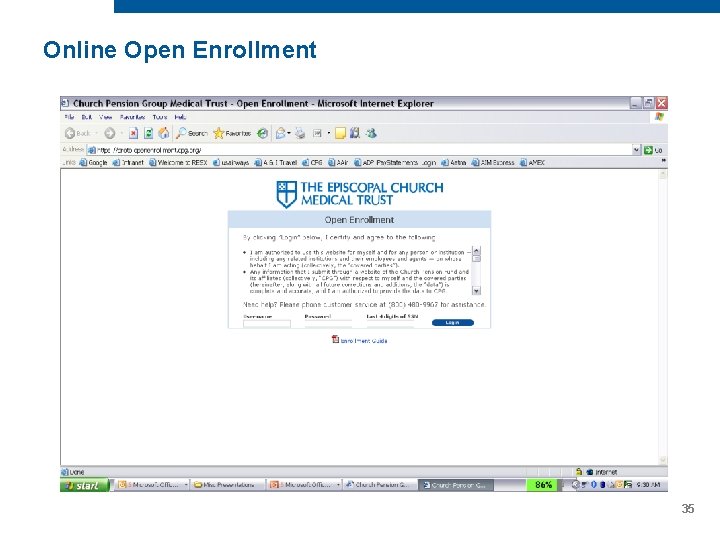Screen dimensions: 720x540
Task: Open the AMEX favorite link
Action: click(532, 163)
